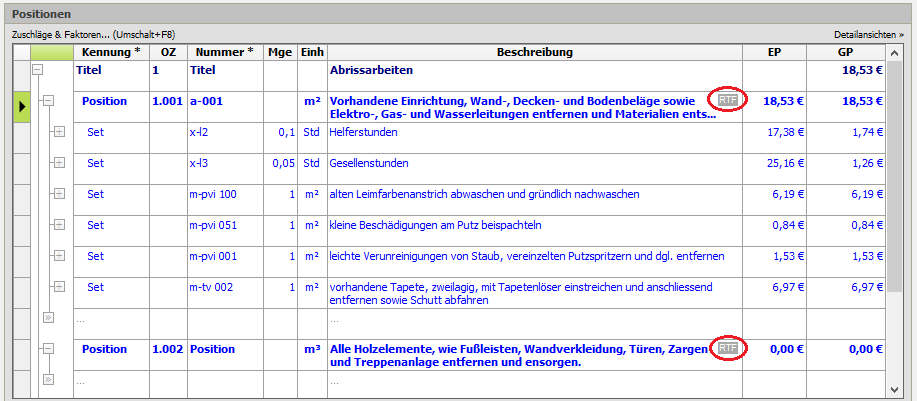Select GP value 1,74 €

pyautogui.click(x=846, y=138)
